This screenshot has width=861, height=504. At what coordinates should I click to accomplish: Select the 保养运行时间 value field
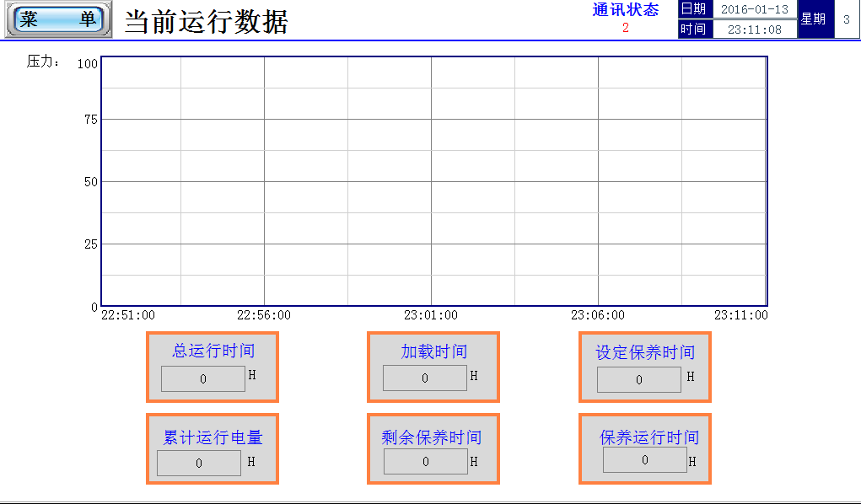[x=645, y=459]
